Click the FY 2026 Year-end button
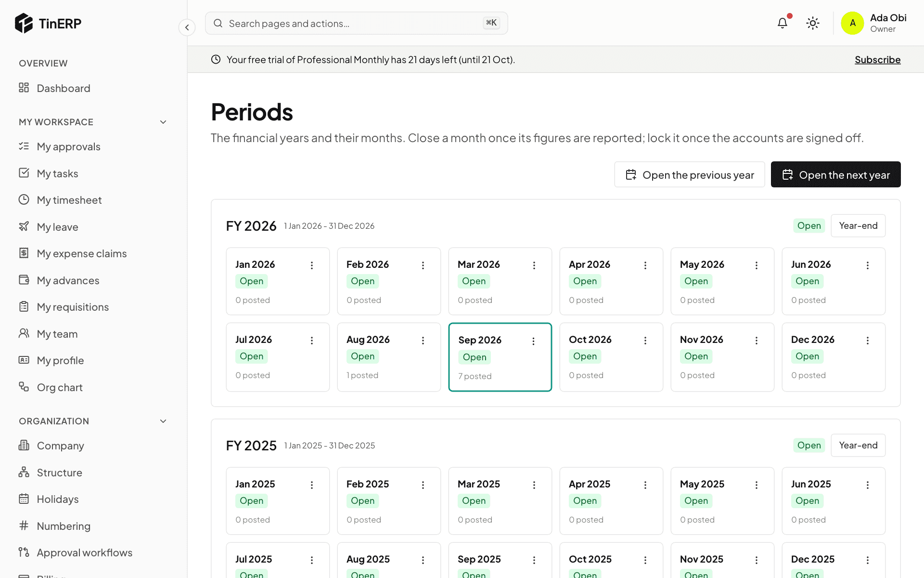 tap(858, 225)
